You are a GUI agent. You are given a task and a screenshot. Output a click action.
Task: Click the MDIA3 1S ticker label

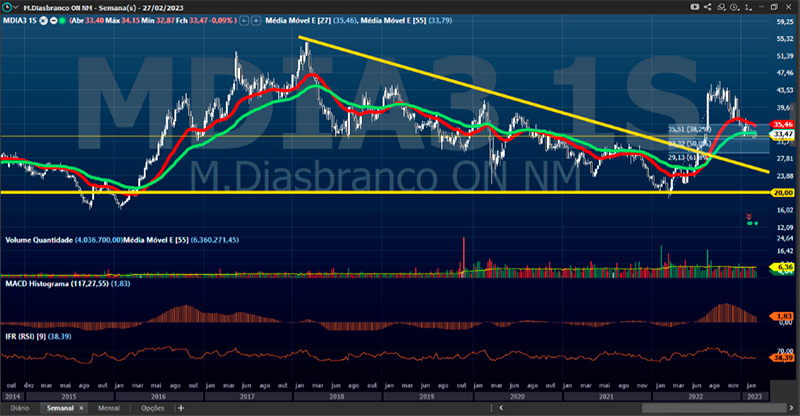click(x=20, y=21)
